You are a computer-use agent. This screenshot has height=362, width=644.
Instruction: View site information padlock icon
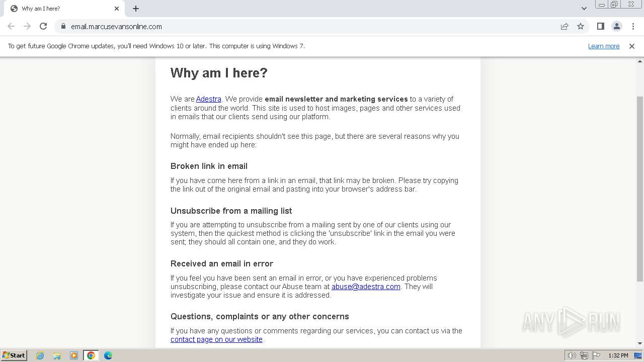63,26
